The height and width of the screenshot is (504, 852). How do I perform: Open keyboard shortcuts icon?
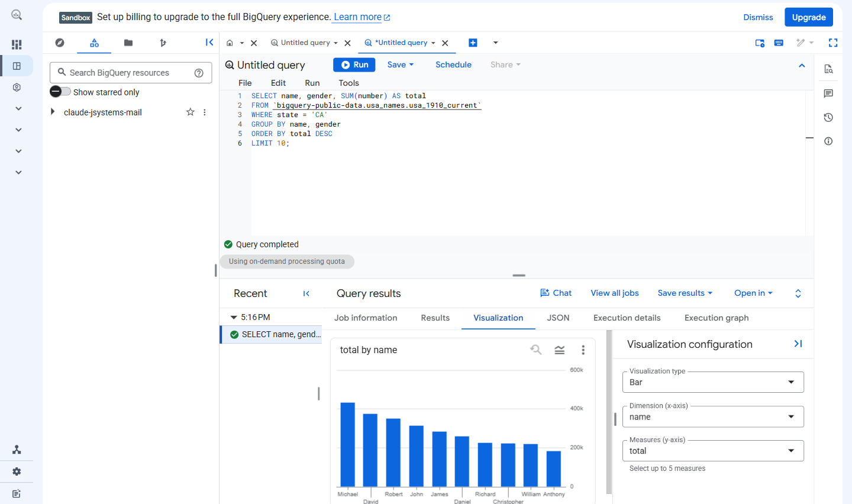point(779,43)
